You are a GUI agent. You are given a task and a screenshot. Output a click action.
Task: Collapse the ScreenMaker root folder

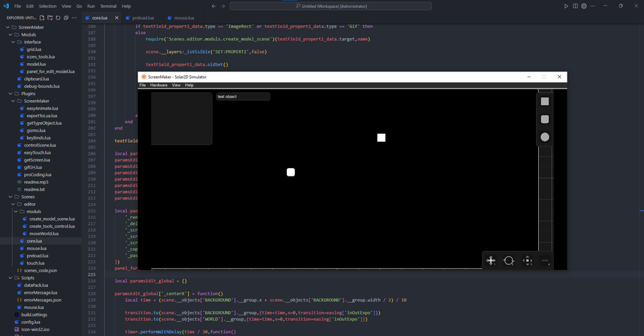pos(8,27)
